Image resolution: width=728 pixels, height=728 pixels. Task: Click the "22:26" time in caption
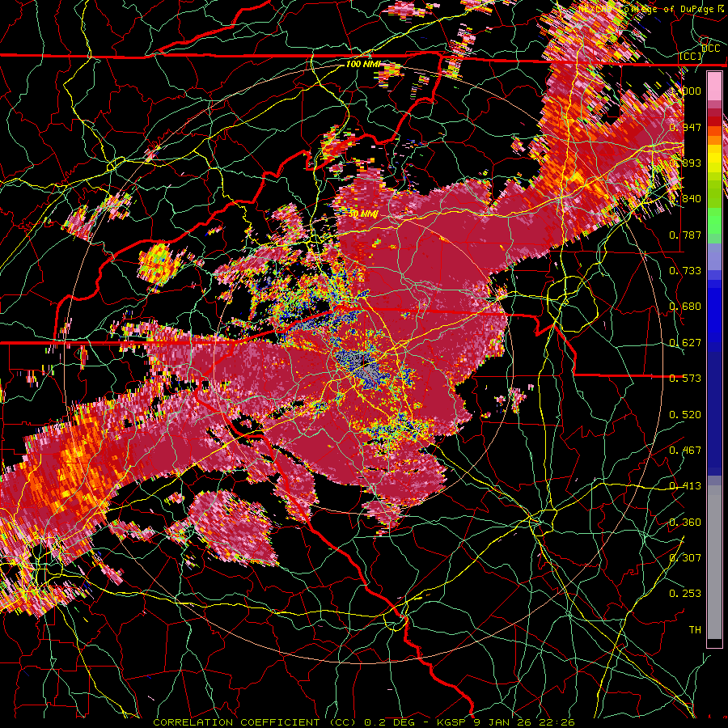pos(557,722)
